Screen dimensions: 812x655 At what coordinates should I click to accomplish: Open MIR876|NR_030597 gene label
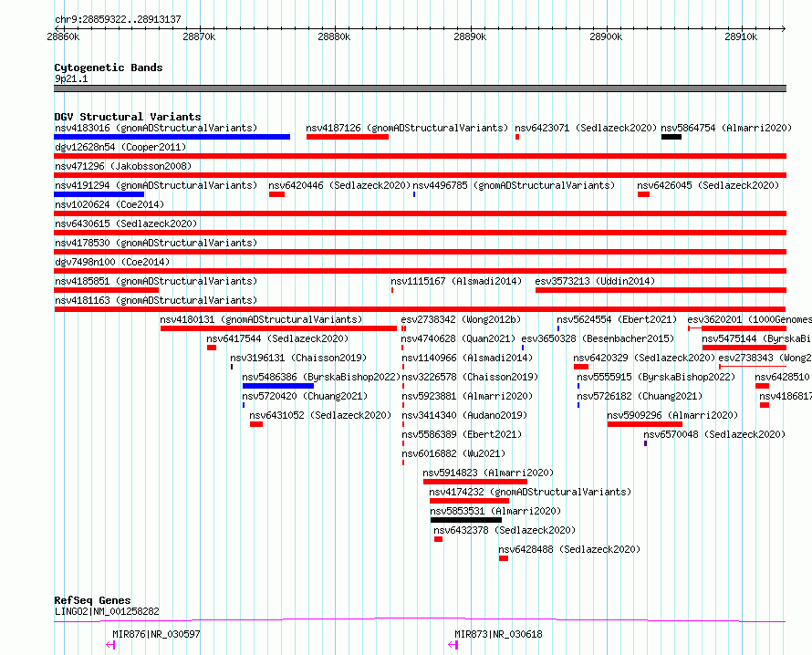[156, 634]
